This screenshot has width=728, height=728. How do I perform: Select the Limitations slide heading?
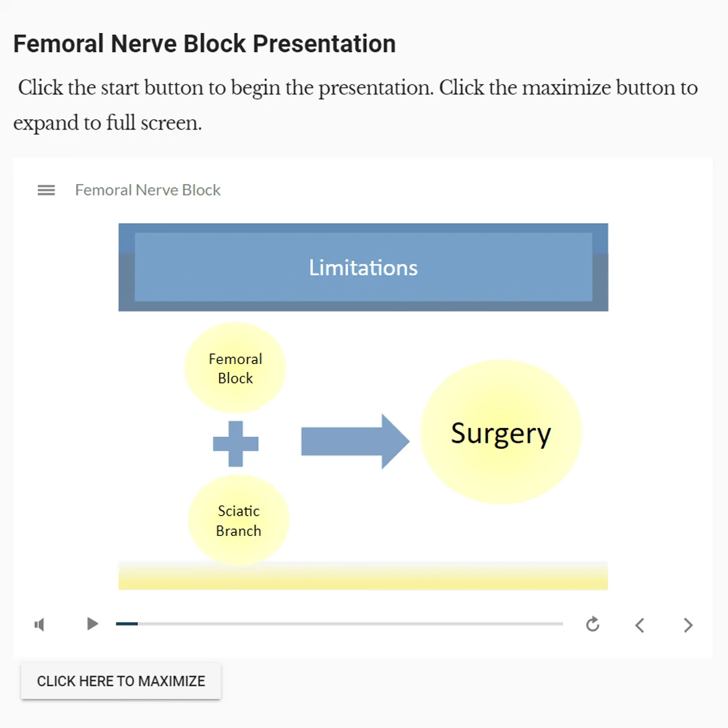coord(363,268)
